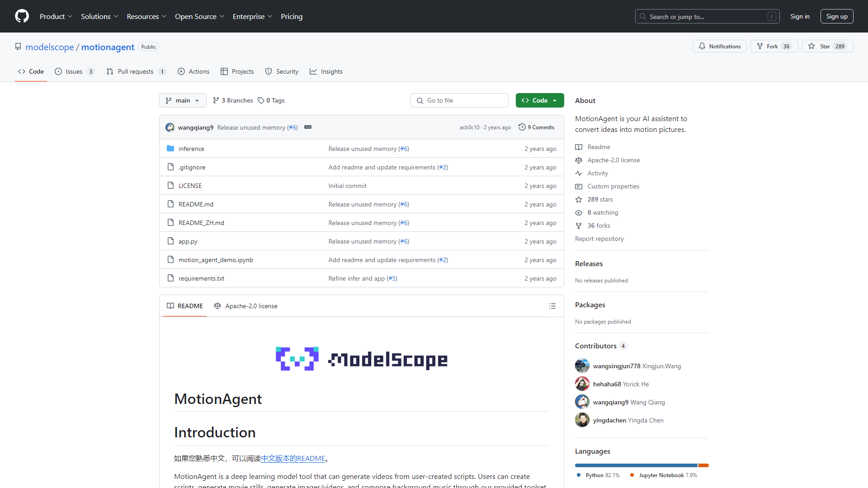Viewport: 868px width, 488px height.
Task: Click the README.md file icon
Action: pos(170,204)
